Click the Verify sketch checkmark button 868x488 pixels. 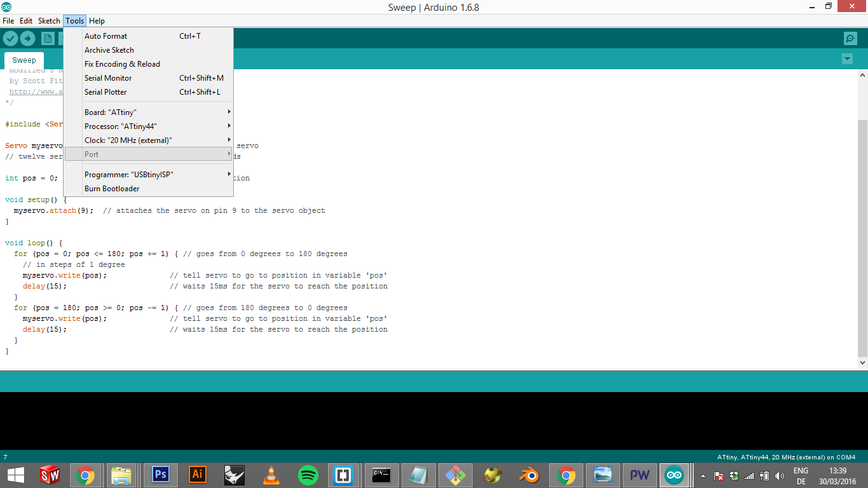tap(10, 39)
